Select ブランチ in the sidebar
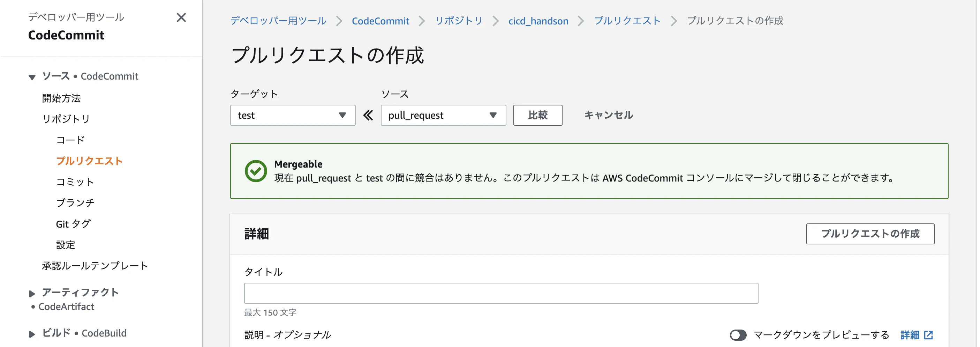Viewport: 980px width, 347px height. click(75, 202)
